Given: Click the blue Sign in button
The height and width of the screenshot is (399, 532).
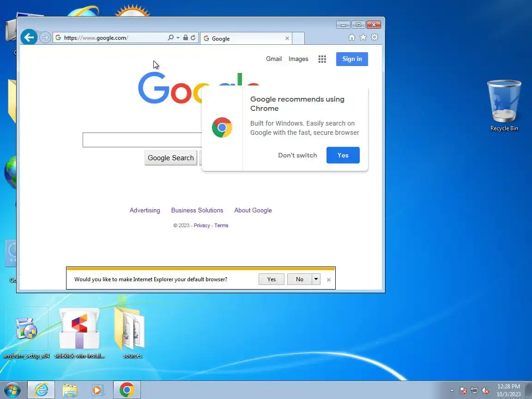Looking at the screenshot, I should [x=352, y=59].
